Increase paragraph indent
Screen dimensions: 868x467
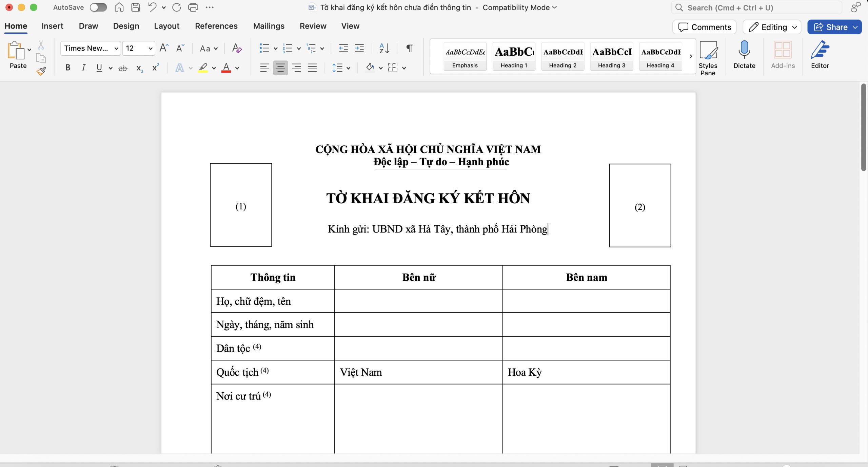(x=359, y=48)
